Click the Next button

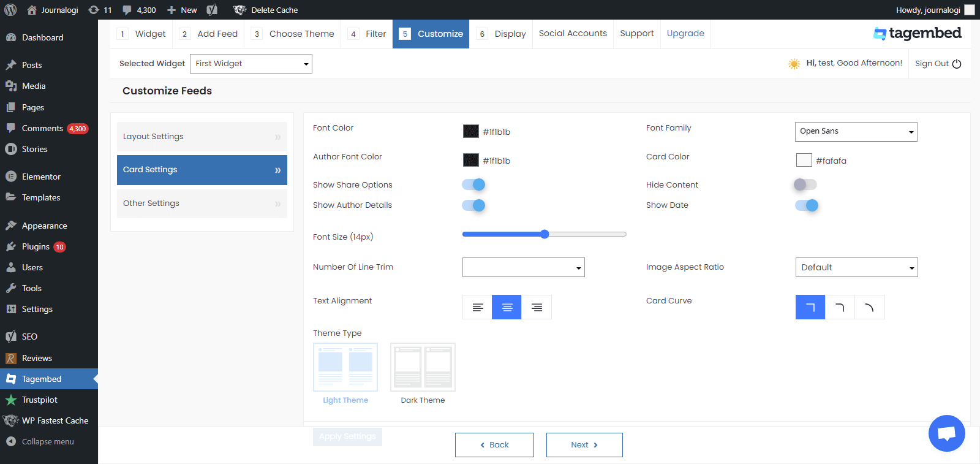coord(584,445)
